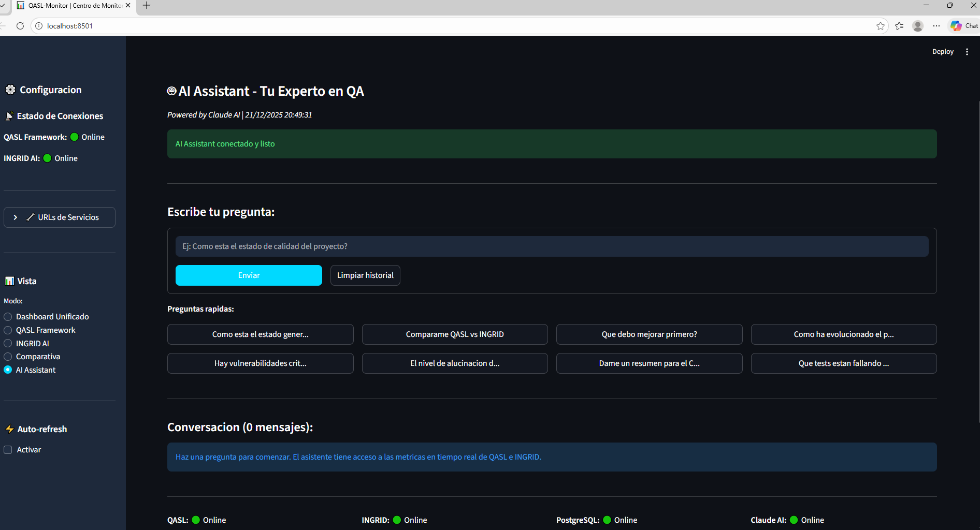Click the wrench icon on URLs de Servicios
Screen dimensions: 980x530
[30, 217]
